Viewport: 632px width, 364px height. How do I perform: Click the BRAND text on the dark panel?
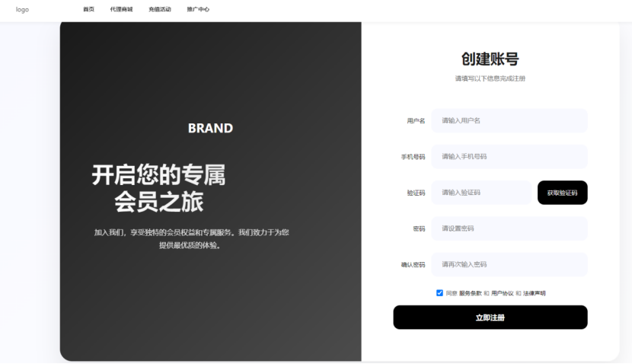[x=210, y=128]
